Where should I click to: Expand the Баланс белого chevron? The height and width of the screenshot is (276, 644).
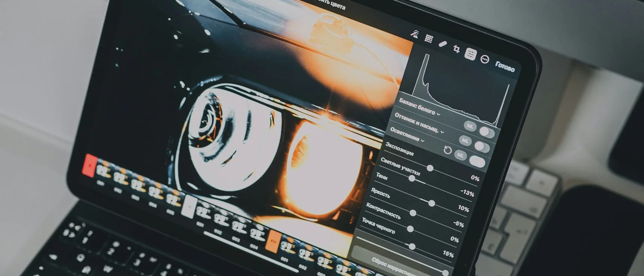pos(438,114)
